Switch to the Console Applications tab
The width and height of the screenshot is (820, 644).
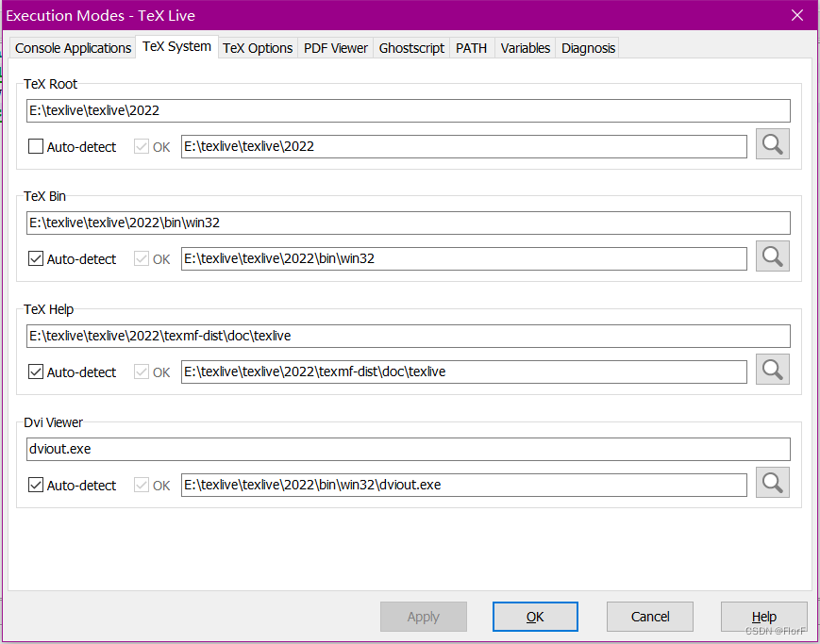point(73,48)
